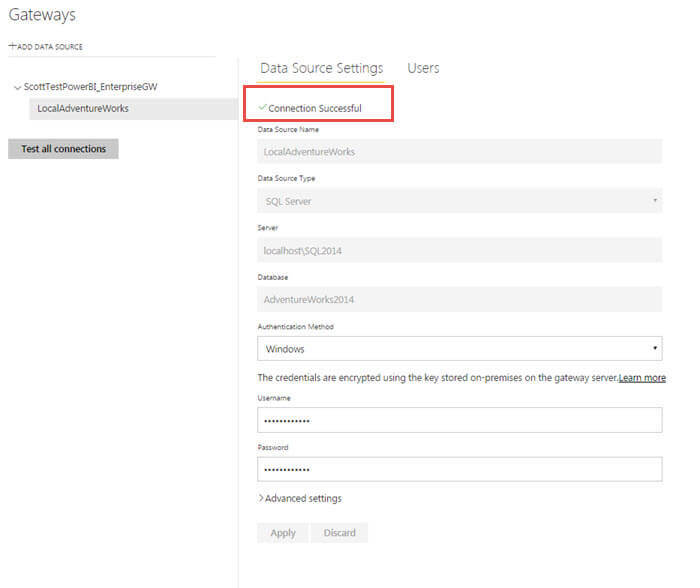Click the Gateways page heading
Image resolution: width=700 pixels, height=588 pixels.
pos(42,15)
